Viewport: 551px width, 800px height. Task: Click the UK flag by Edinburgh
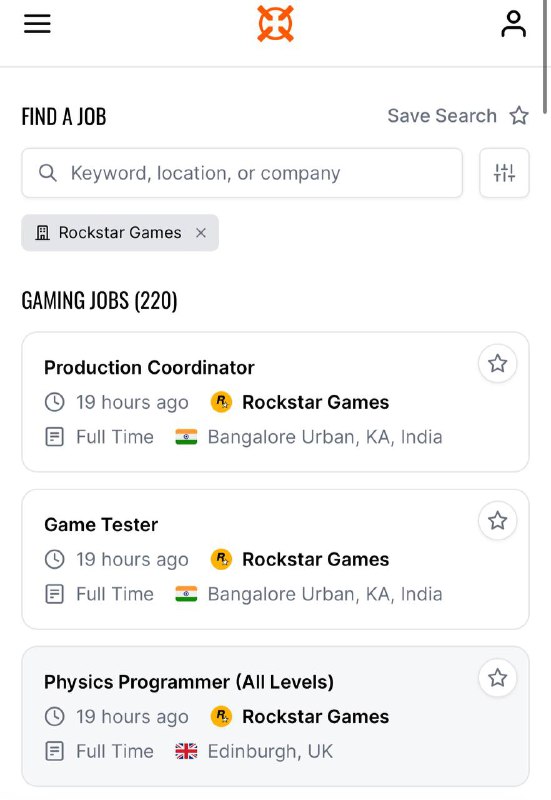(186, 751)
